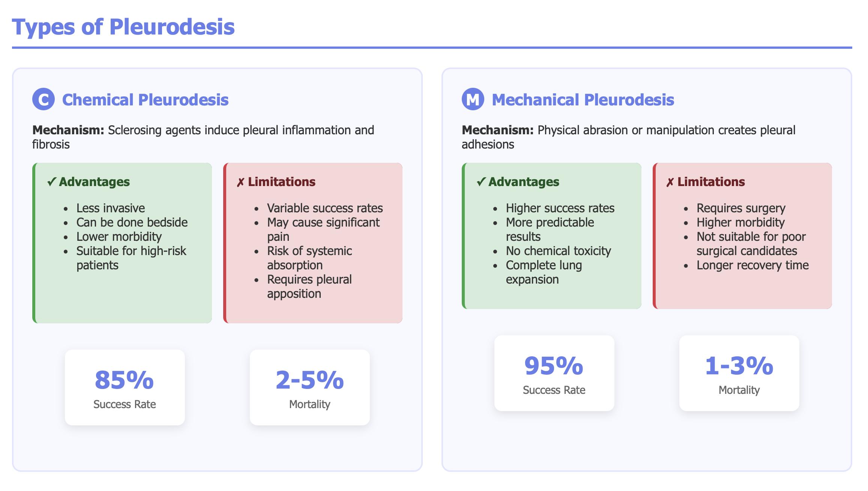Click the "Can be done bedside" item
Screen dimensions: 868x491
tap(132, 222)
